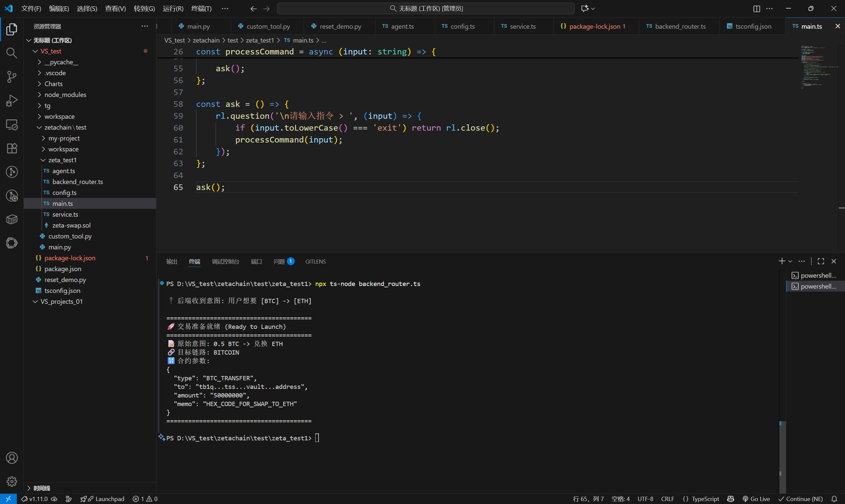
Task: Click the errors and warnings counter
Action: pyautogui.click(x=145, y=499)
